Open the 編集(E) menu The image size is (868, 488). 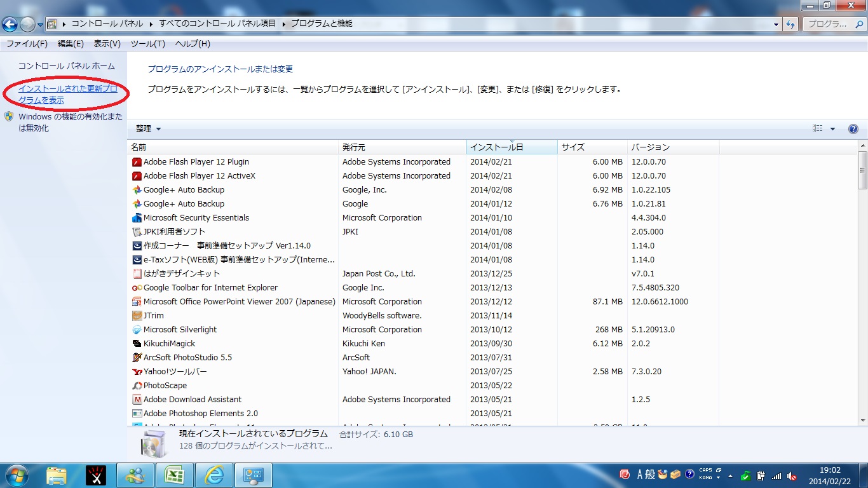(x=71, y=44)
